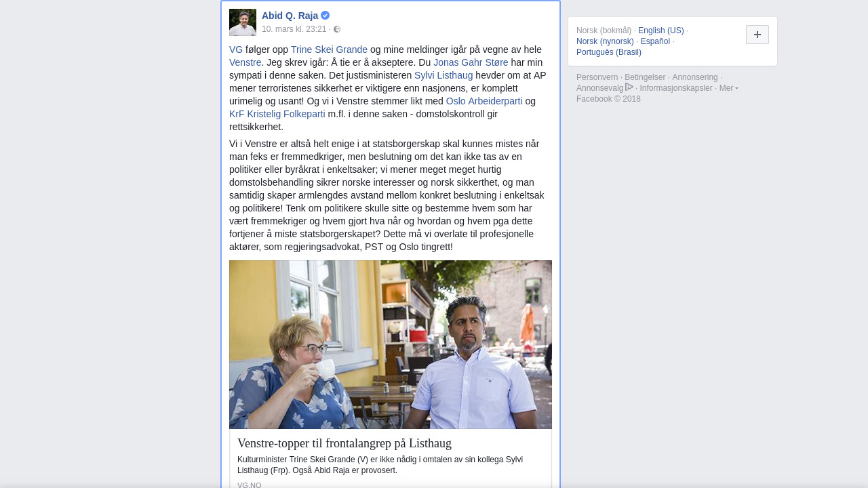Viewport: 868px width, 488px height.
Task: Switch language to Norsk (nynorsk)
Action: (605, 41)
